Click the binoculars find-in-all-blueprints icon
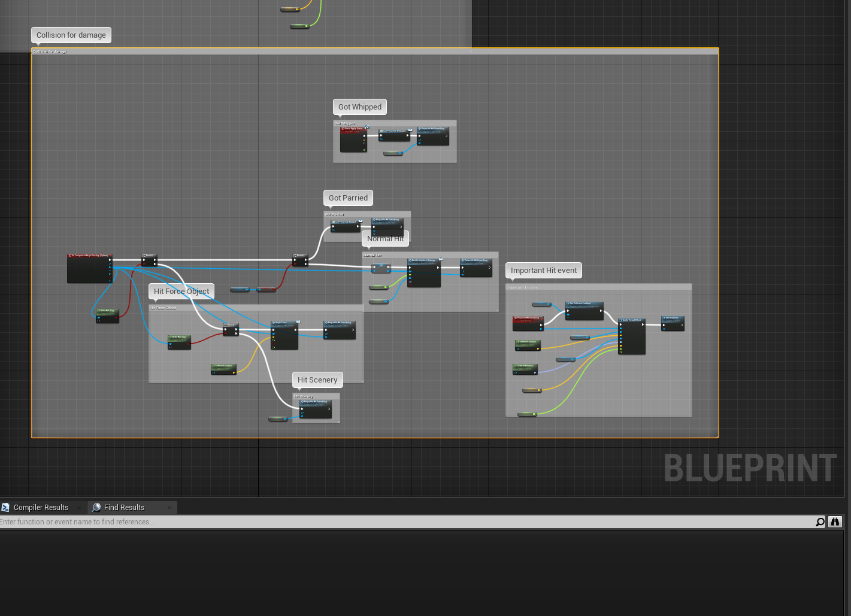851x616 pixels. (835, 522)
